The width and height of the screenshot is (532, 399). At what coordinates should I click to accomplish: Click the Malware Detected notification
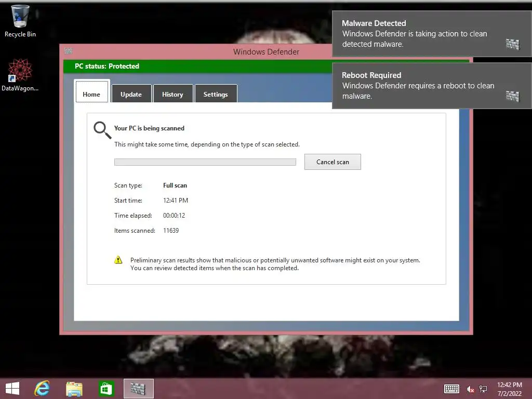pos(432,34)
